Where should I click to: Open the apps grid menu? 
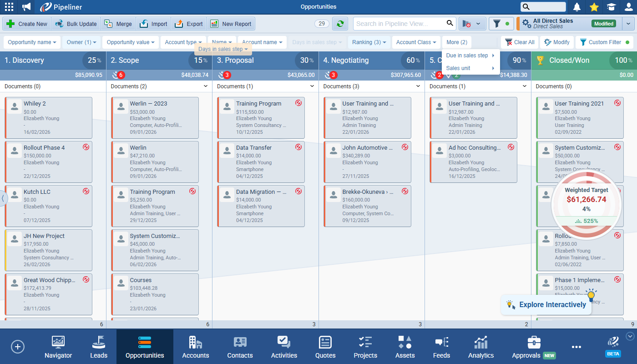pos(9,7)
